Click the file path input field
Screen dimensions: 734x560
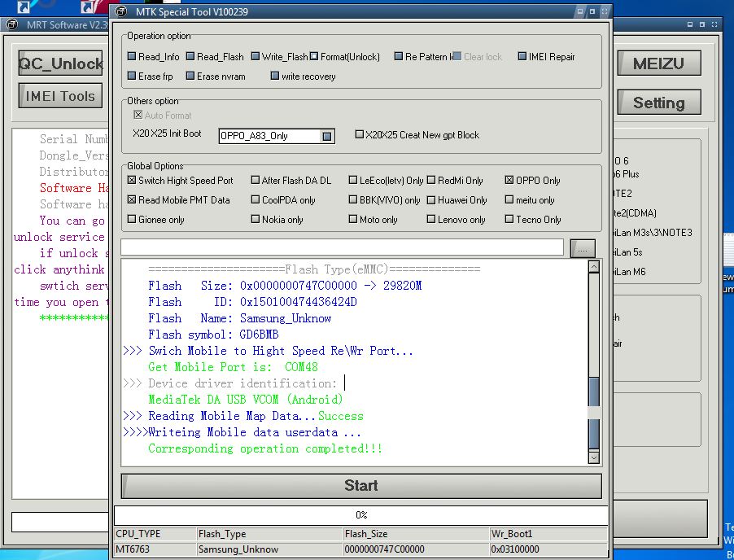343,247
